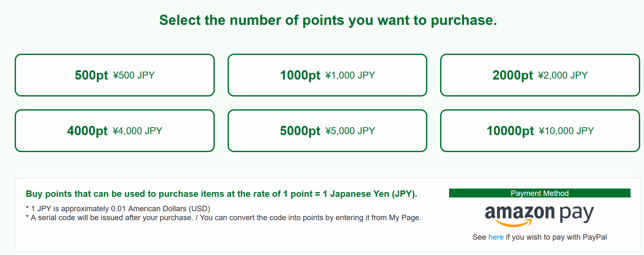
Task: Click the note about 0.01 American Dollars
Action: click(x=118, y=209)
